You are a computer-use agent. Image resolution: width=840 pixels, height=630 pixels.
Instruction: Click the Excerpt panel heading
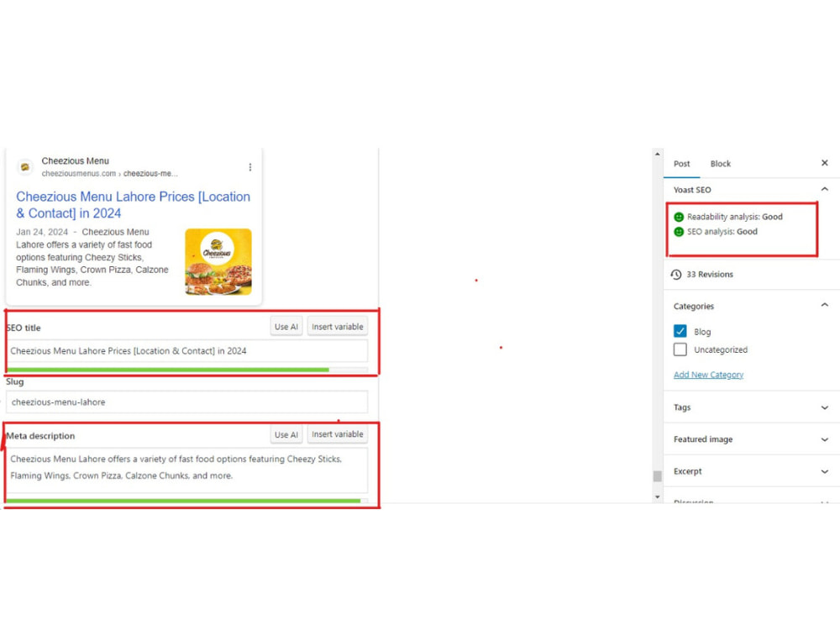(687, 471)
